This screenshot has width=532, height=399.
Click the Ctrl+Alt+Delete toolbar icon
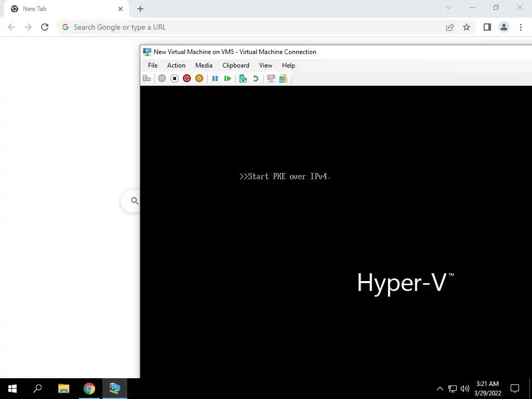tap(147, 78)
